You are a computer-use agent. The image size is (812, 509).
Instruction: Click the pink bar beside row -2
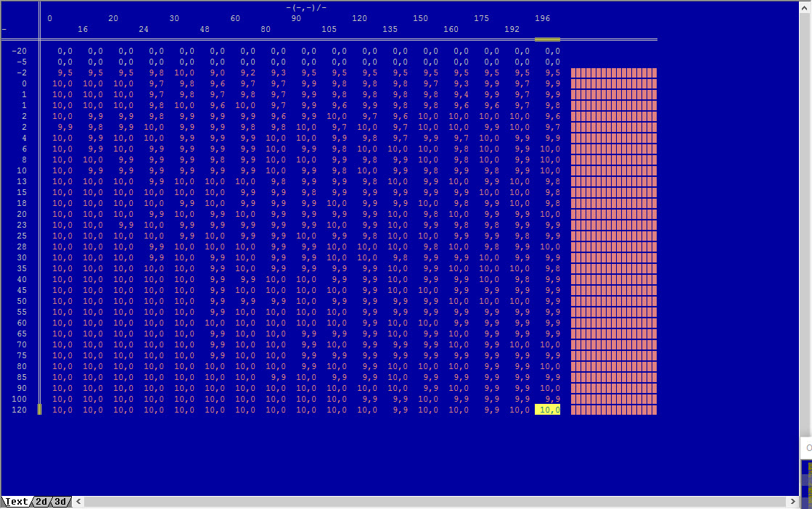tap(613, 73)
